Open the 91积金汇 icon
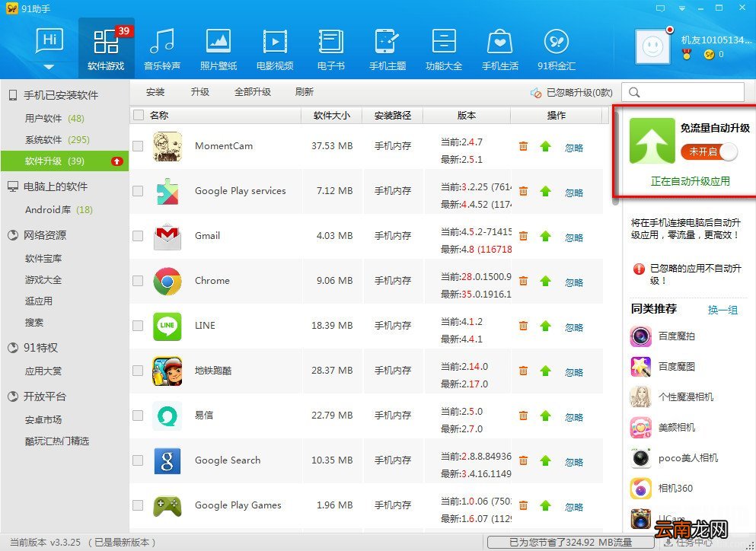756x551 pixels. [557, 41]
